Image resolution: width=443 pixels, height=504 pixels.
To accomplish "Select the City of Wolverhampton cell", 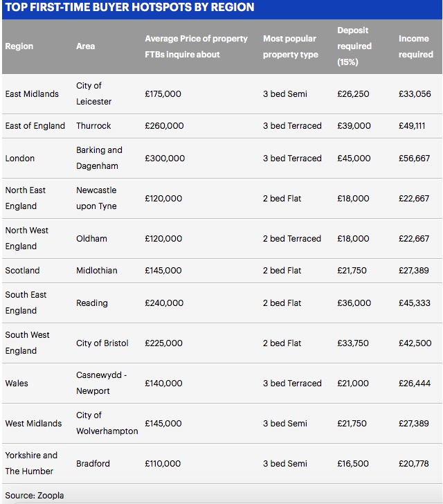I will (x=107, y=423).
